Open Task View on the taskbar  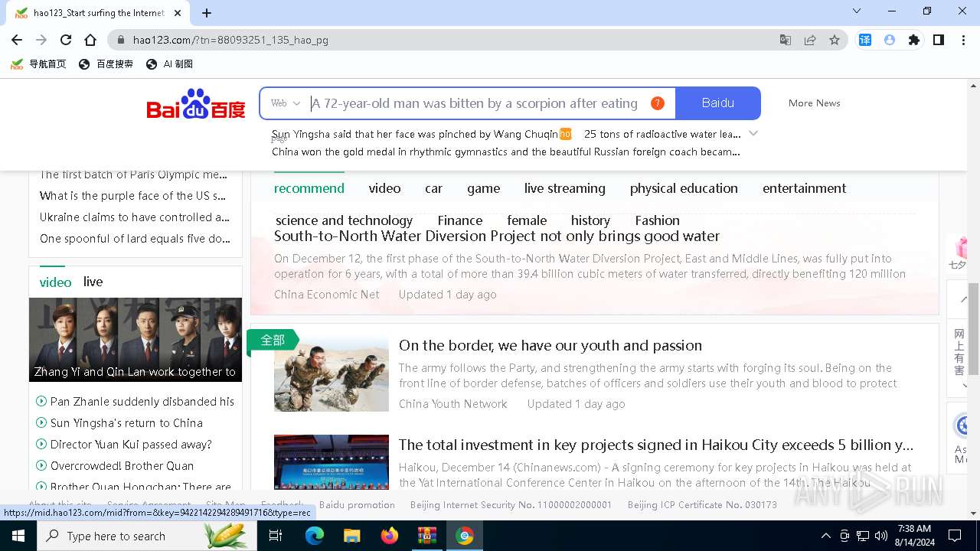(276, 536)
